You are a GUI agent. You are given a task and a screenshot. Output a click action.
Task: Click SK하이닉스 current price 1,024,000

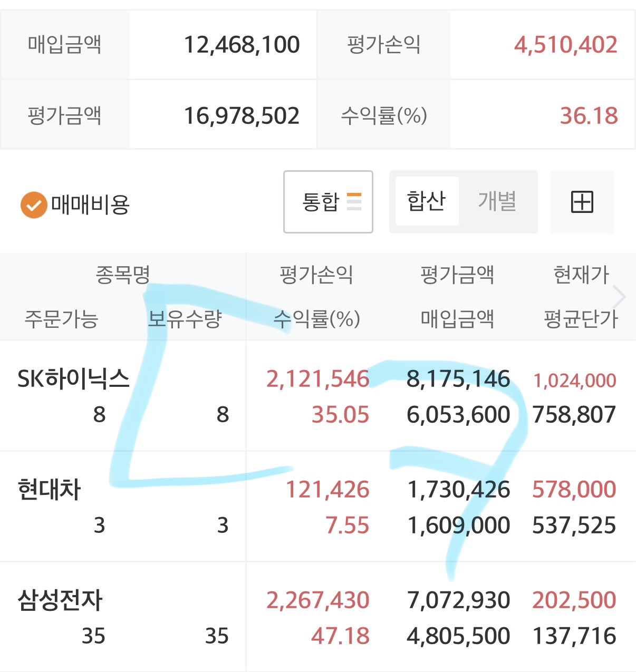pyautogui.click(x=574, y=381)
